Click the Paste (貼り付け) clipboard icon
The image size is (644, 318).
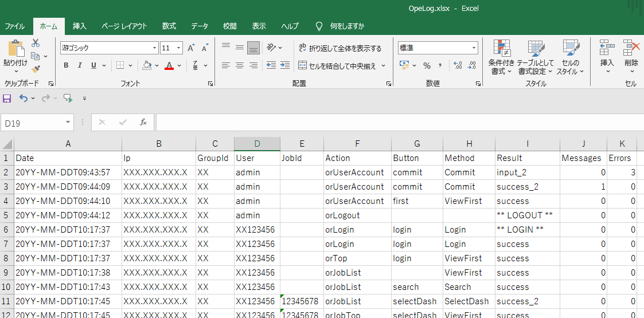(15, 49)
